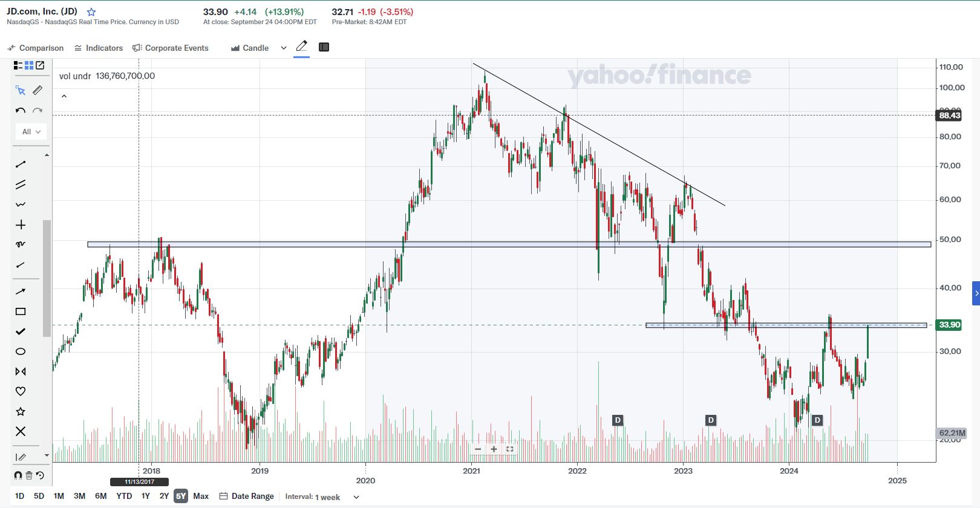This screenshot has width=980, height=508.
Task: Open the Date Range picker
Action: coord(246,496)
